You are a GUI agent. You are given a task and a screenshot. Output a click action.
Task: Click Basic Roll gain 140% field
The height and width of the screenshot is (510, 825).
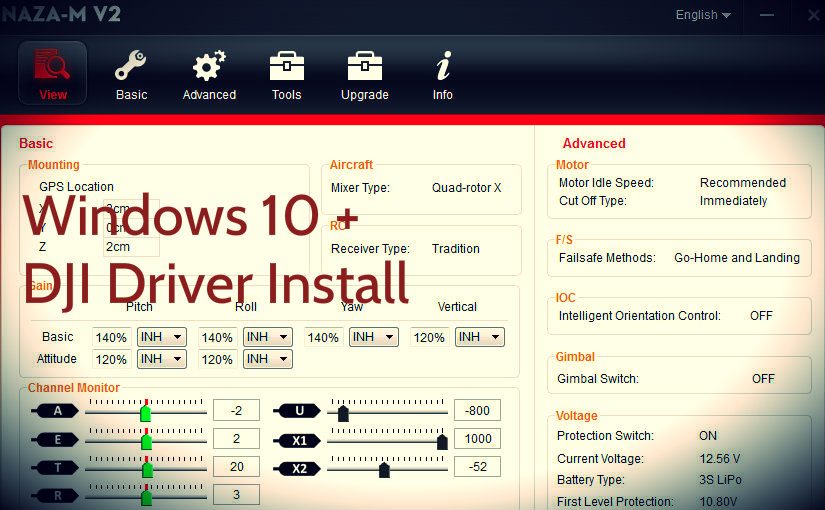[x=217, y=337]
